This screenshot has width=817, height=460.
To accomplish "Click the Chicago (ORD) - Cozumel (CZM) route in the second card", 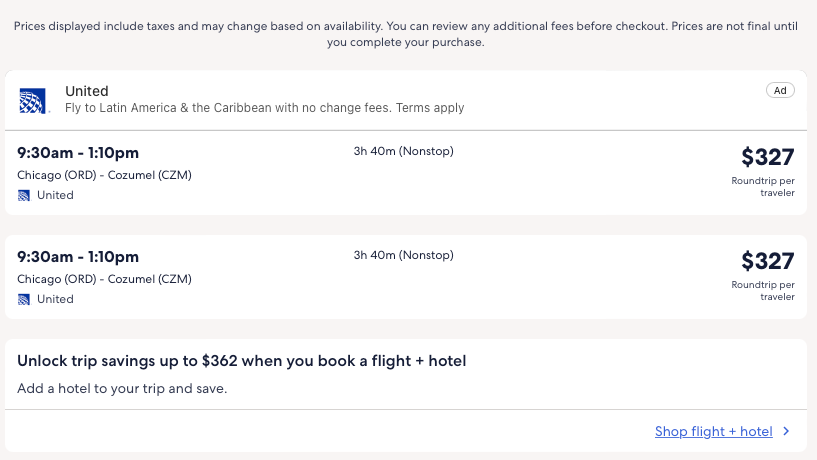I will (x=104, y=279).
